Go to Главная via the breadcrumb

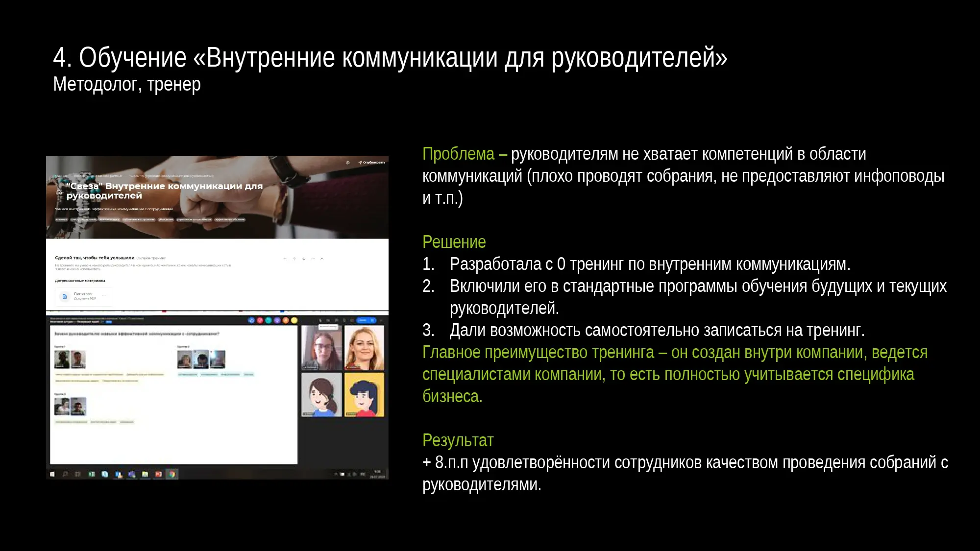tap(61, 176)
